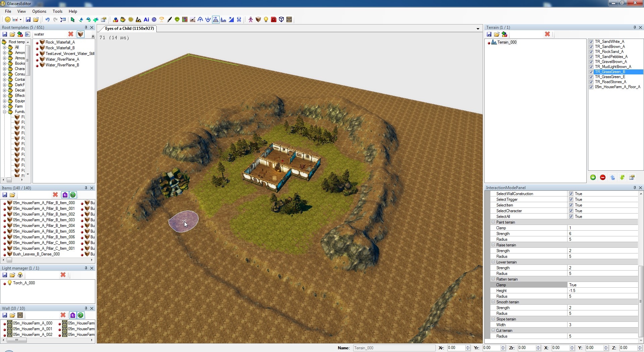This screenshot has height=352, width=644.
Task: Click the red minus remove texture button
Action: point(603,177)
